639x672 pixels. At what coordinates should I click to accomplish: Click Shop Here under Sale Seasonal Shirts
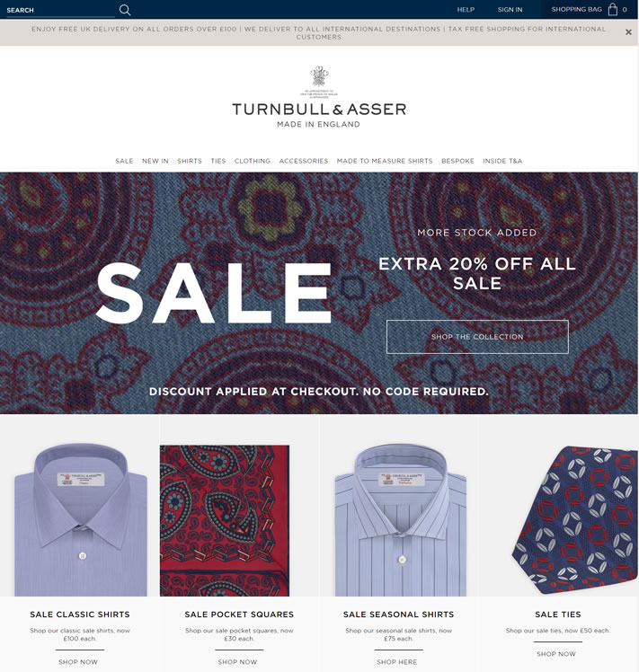pos(397,662)
